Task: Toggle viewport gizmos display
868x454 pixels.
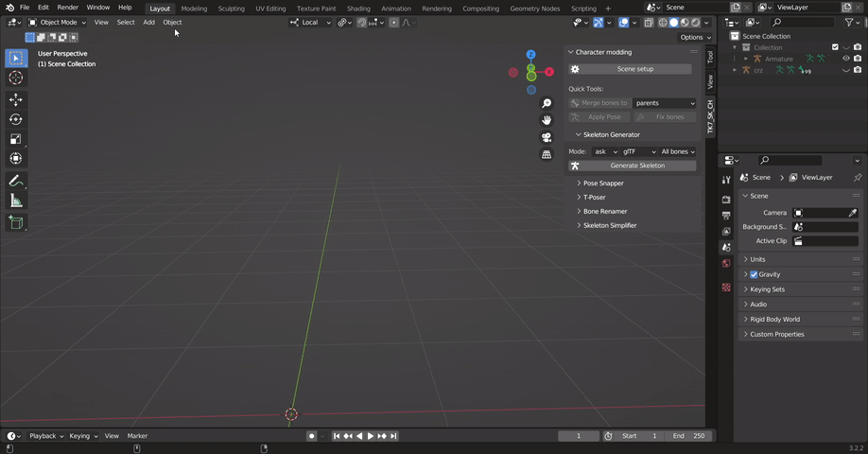Action: click(x=599, y=23)
